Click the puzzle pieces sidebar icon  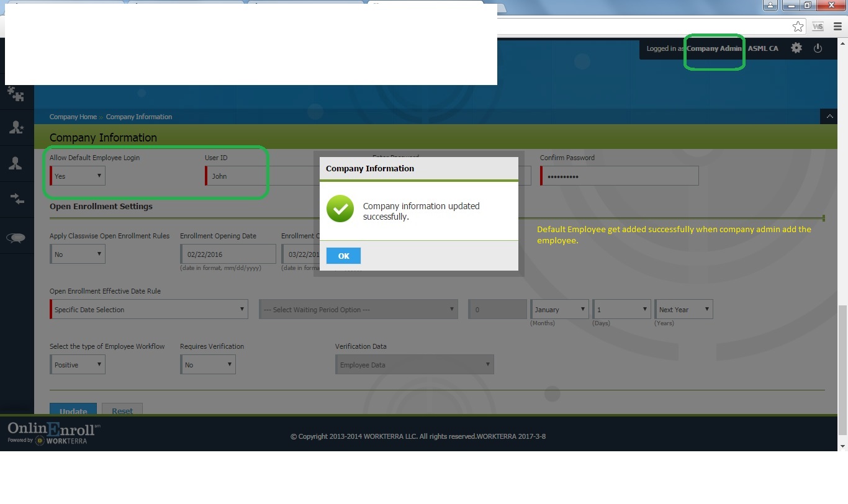pyautogui.click(x=16, y=94)
